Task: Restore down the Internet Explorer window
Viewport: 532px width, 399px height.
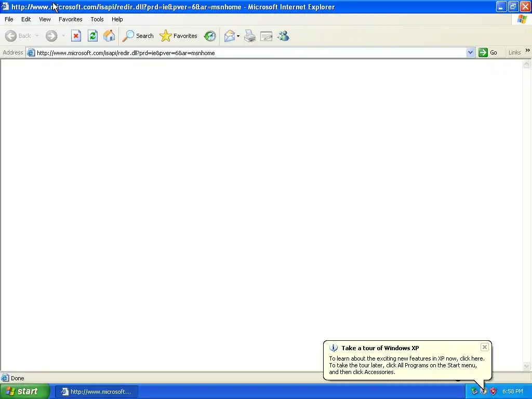Action: (x=513, y=6)
